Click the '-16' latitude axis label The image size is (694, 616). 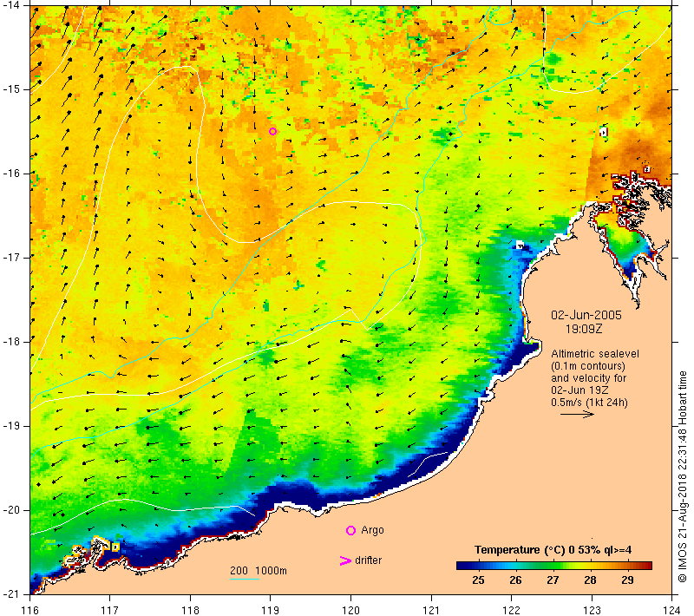10,174
